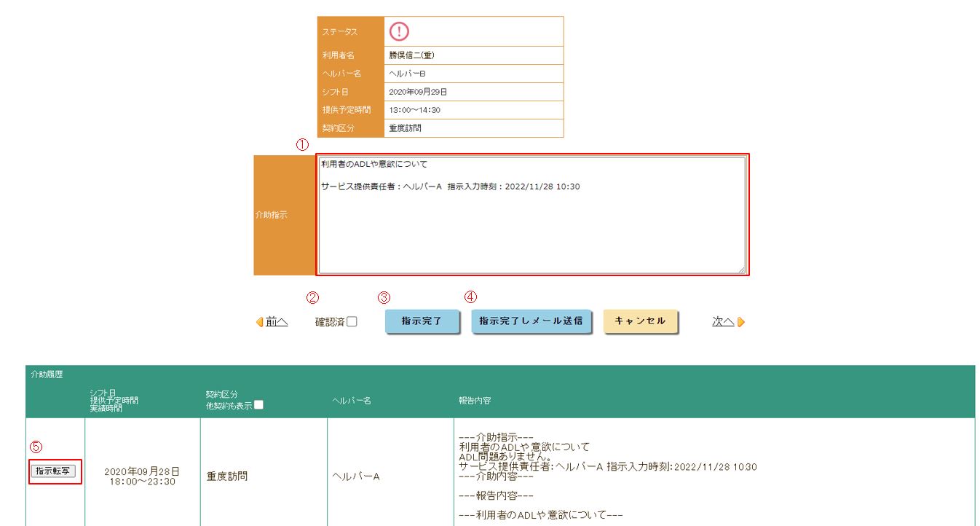Click the red exclamation status icon
Image resolution: width=980 pixels, height=526 pixels.
tap(399, 31)
